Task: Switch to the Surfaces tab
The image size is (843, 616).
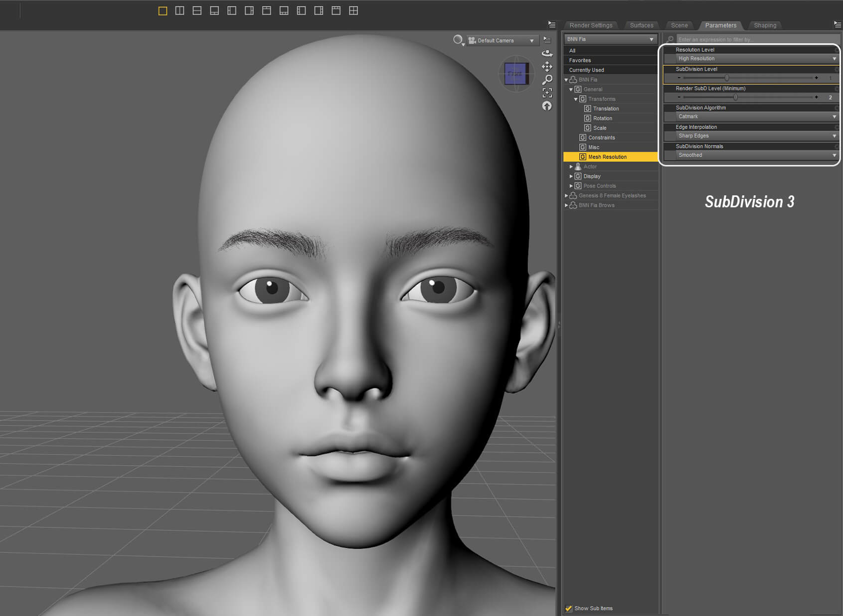Action: coord(641,25)
